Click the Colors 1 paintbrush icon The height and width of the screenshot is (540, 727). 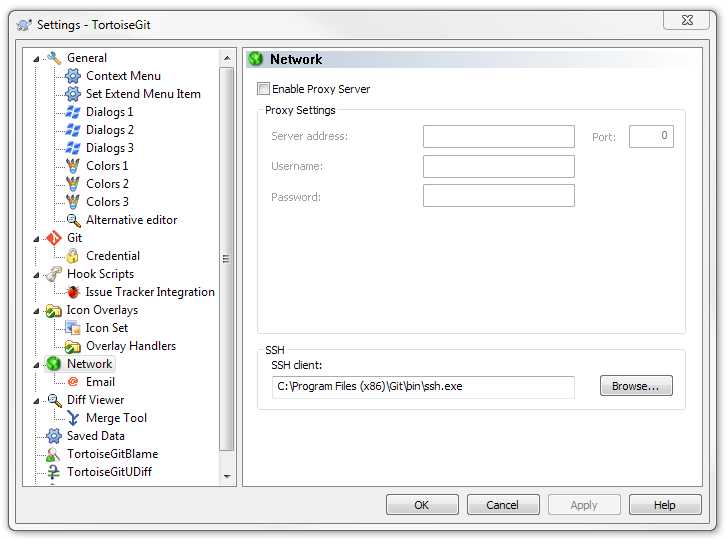pos(73,166)
